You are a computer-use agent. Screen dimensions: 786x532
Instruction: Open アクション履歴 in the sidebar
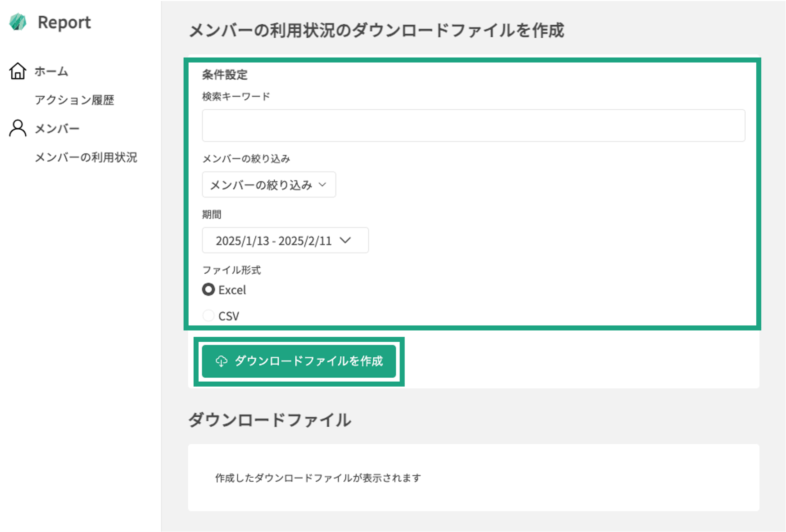coord(74,100)
